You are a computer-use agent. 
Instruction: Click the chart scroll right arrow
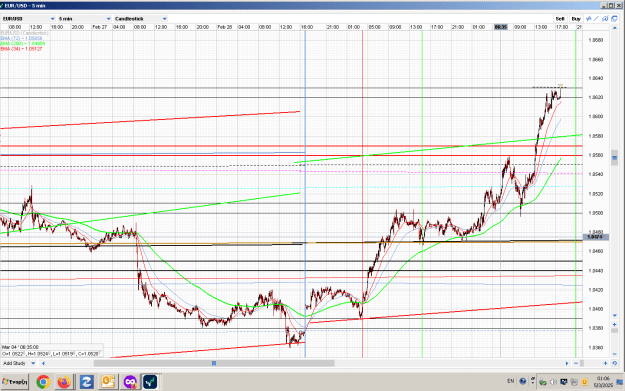(566, 363)
